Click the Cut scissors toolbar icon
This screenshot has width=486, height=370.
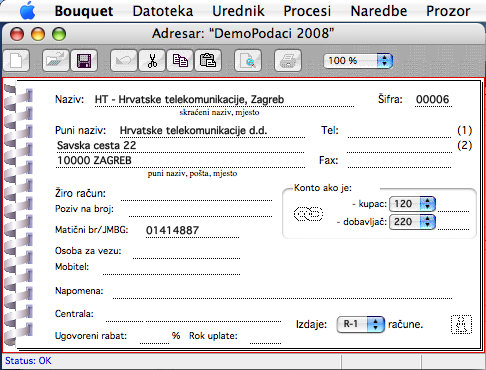(x=152, y=61)
